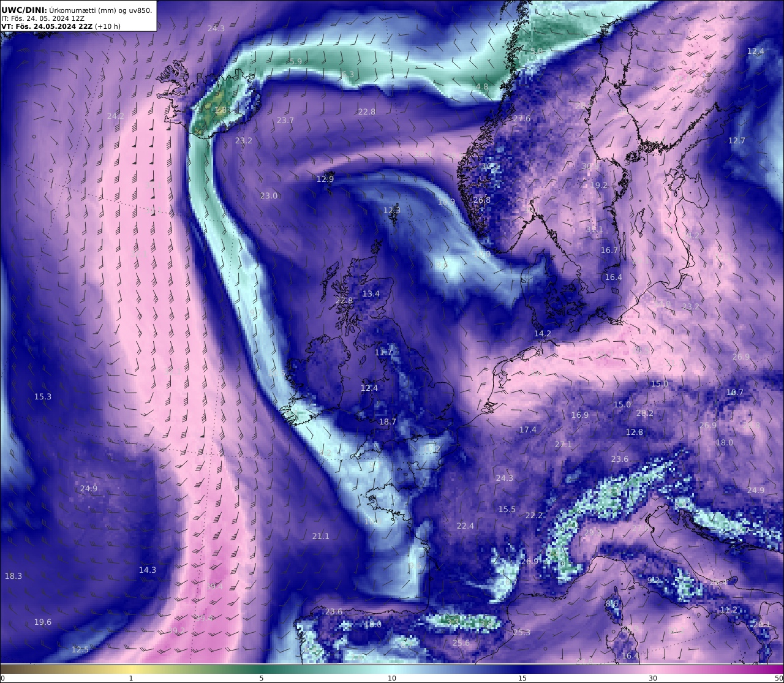Screen dimensions: 784x683
Task: Select the 28.2 value label
Action: (x=645, y=413)
